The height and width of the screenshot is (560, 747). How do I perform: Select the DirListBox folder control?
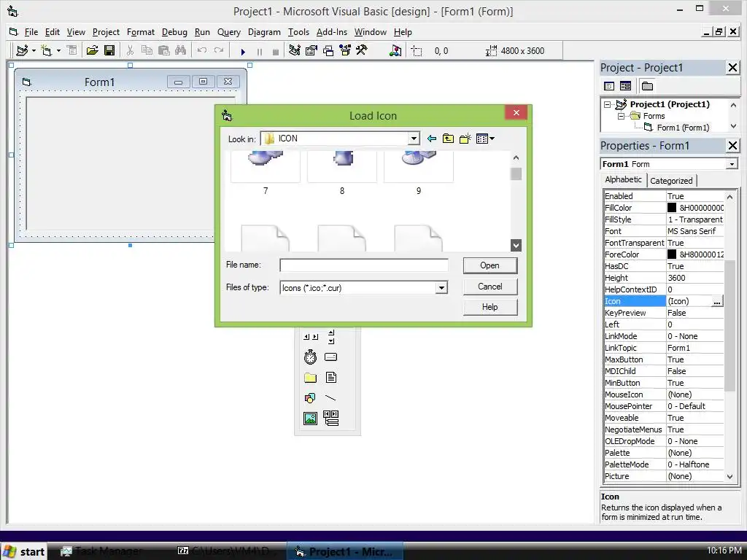[310, 378]
